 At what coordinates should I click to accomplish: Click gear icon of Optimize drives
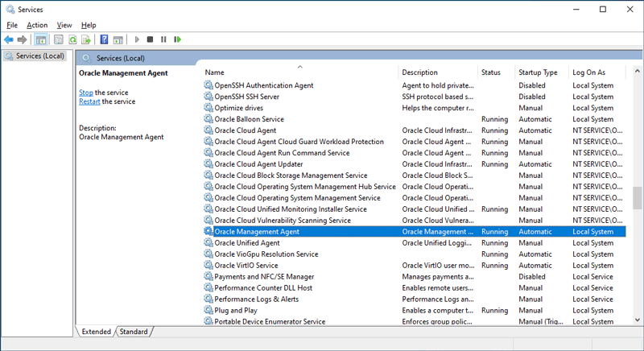click(208, 108)
